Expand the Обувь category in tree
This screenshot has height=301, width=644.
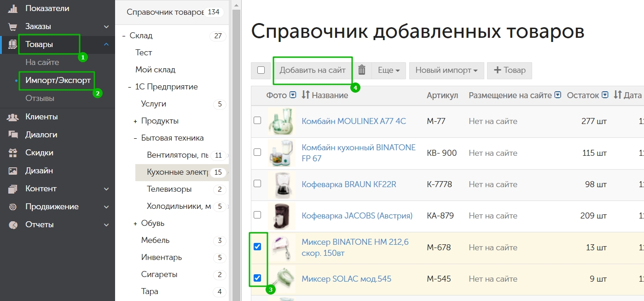[135, 224]
